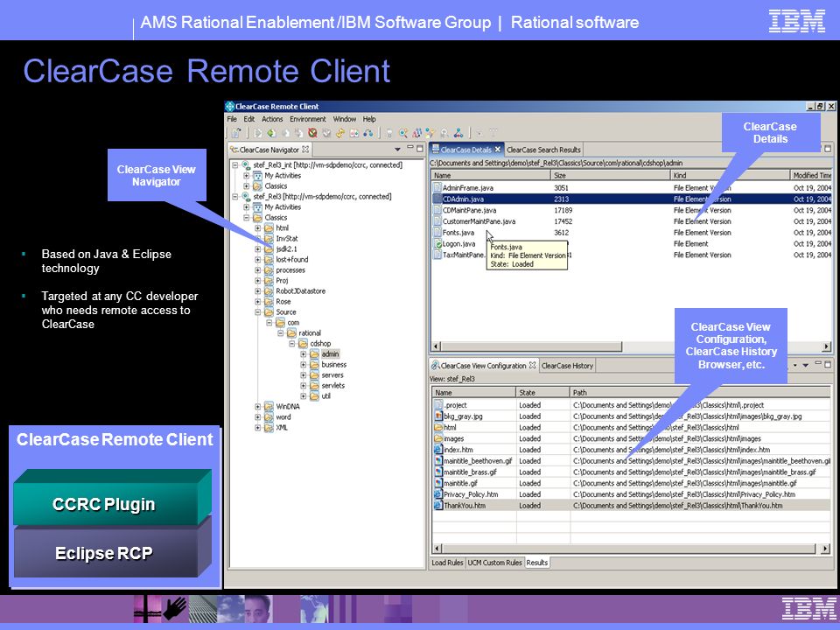Click My Activities icon under stef_Rel3_int

tap(257, 176)
